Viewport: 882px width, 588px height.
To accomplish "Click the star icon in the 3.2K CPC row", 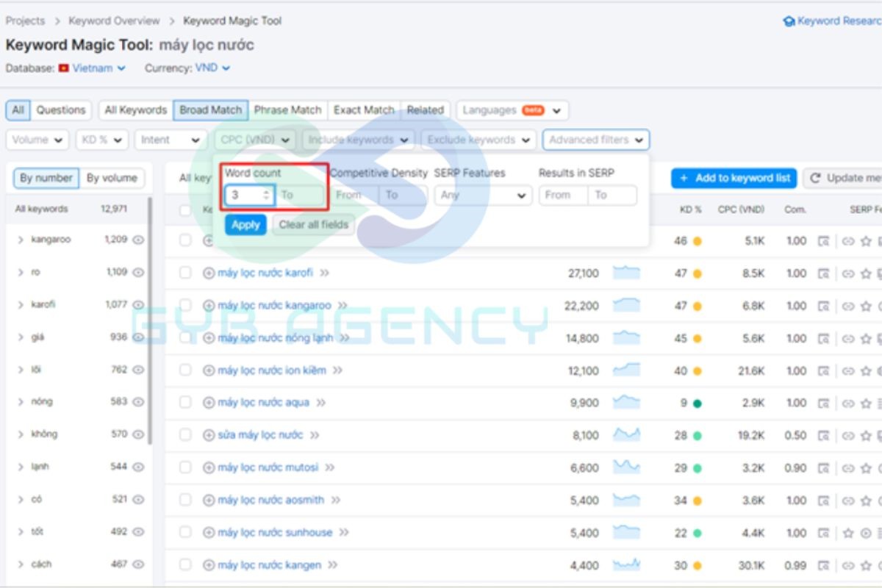I will click(866, 467).
